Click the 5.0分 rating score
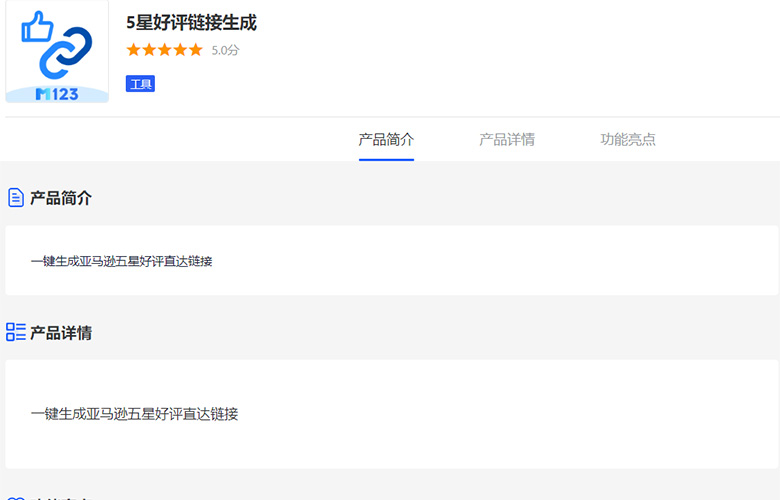This screenshot has height=500, width=780. tap(225, 50)
